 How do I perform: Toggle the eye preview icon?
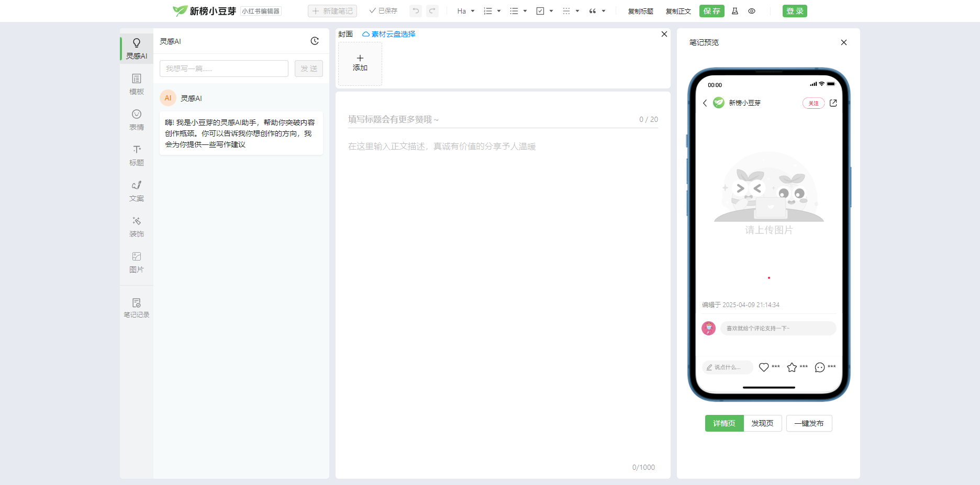[x=752, y=11]
